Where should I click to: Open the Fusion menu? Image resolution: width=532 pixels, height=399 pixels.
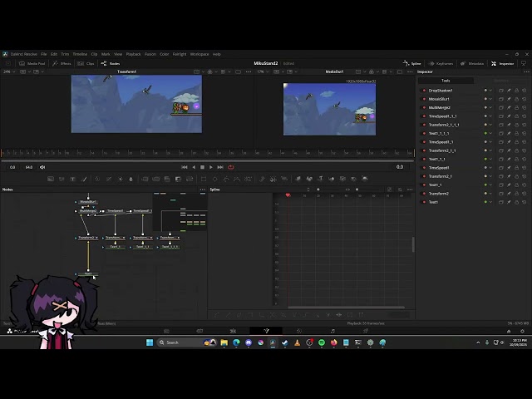tap(150, 54)
